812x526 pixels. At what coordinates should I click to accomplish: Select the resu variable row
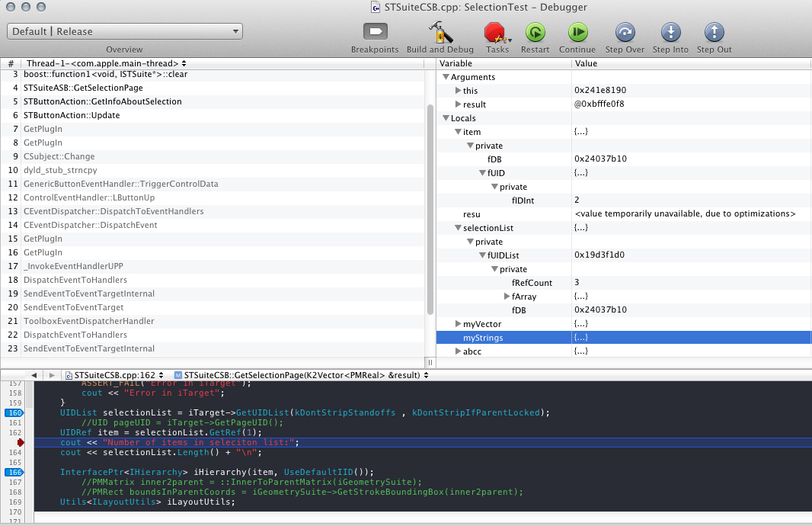pyautogui.click(x=624, y=214)
